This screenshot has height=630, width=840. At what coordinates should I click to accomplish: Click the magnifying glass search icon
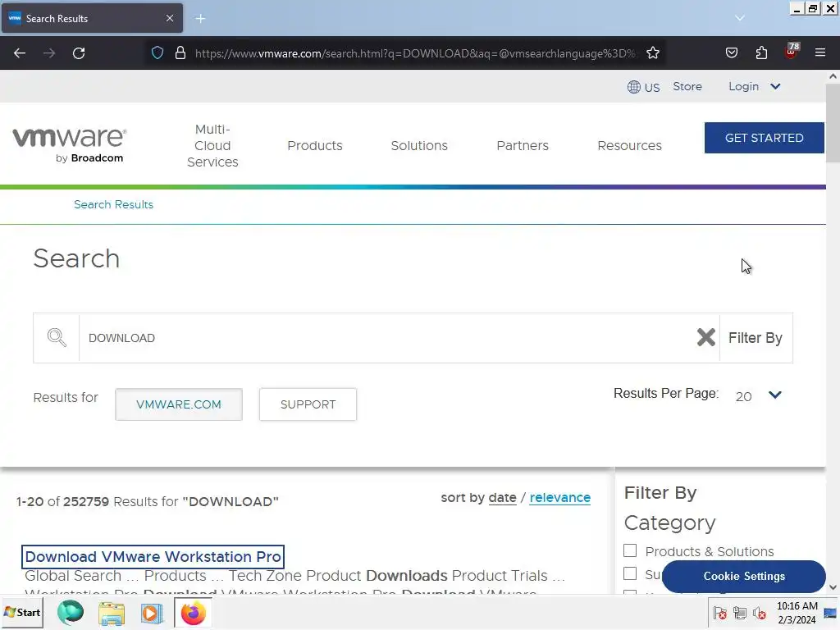coord(57,338)
